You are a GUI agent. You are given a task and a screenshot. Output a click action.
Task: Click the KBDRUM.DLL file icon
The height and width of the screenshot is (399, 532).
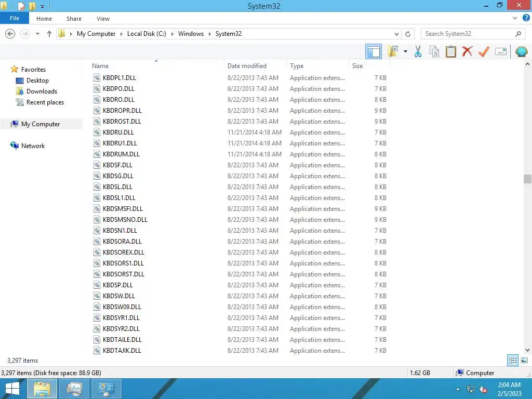coord(97,154)
